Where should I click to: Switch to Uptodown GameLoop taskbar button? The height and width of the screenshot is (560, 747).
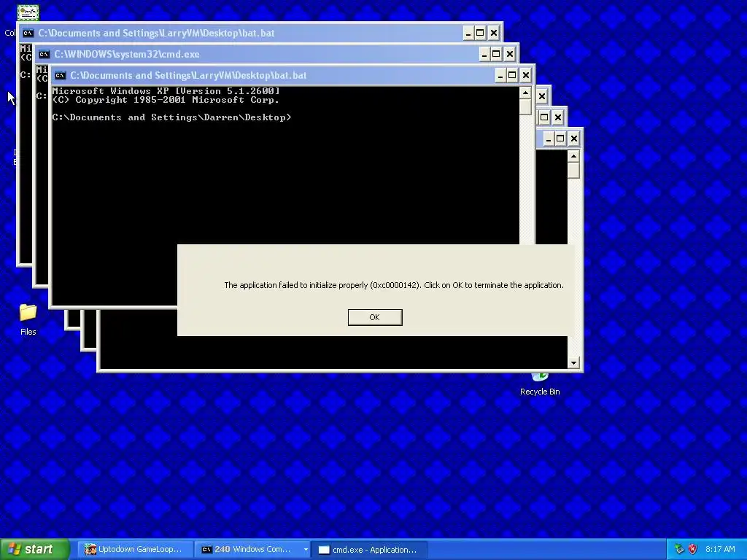coord(134,550)
